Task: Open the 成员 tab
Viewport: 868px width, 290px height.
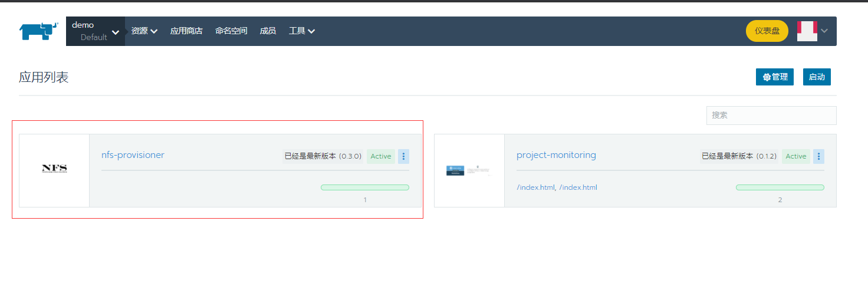Action: coord(268,31)
